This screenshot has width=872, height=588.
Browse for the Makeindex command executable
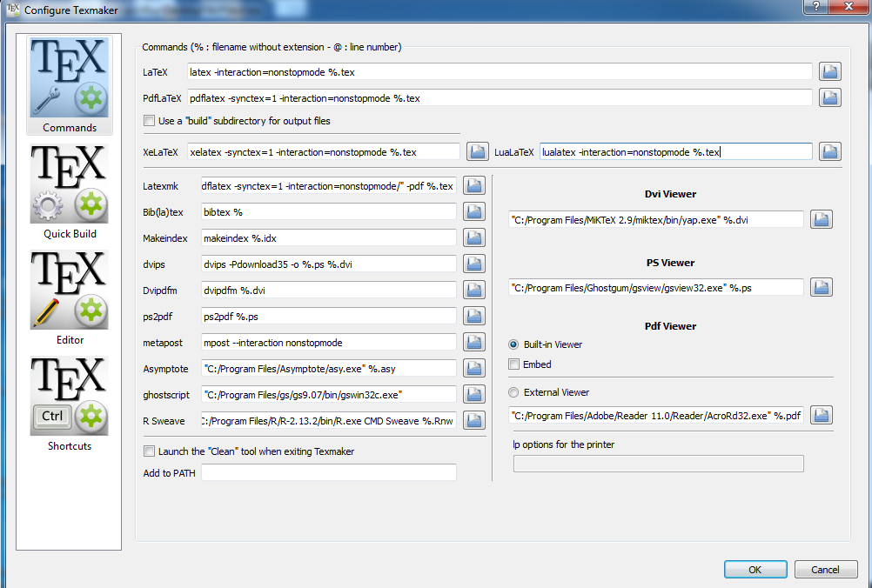pos(473,237)
